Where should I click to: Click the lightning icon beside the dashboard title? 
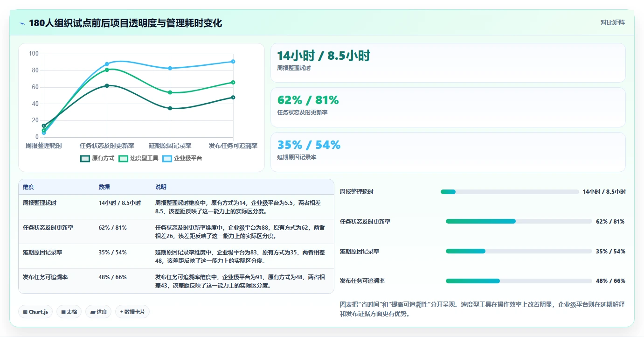pos(22,23)
